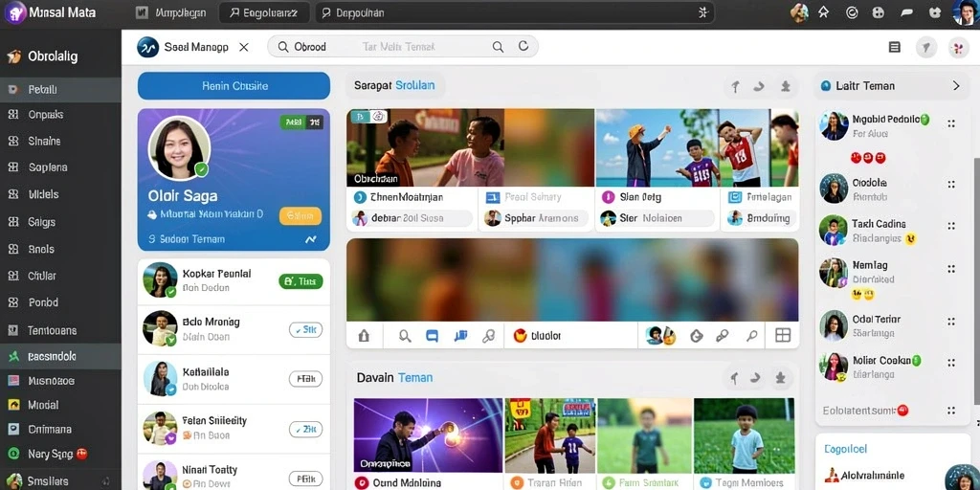Click the Ololr Saga profile photo

179,147
